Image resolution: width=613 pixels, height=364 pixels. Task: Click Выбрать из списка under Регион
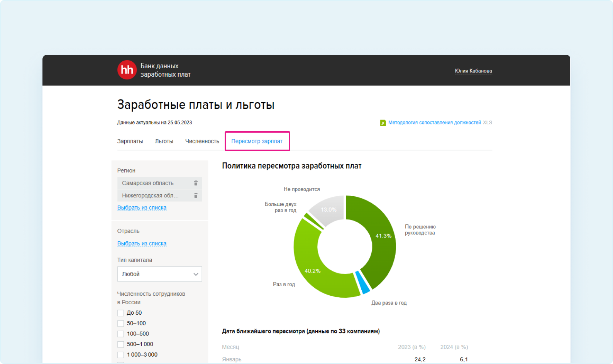pos(142,207)
